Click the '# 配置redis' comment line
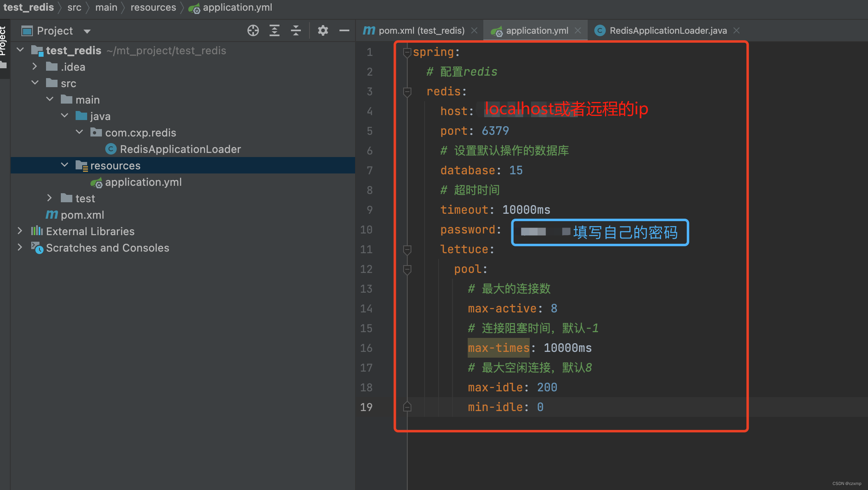 coord(462,72)
